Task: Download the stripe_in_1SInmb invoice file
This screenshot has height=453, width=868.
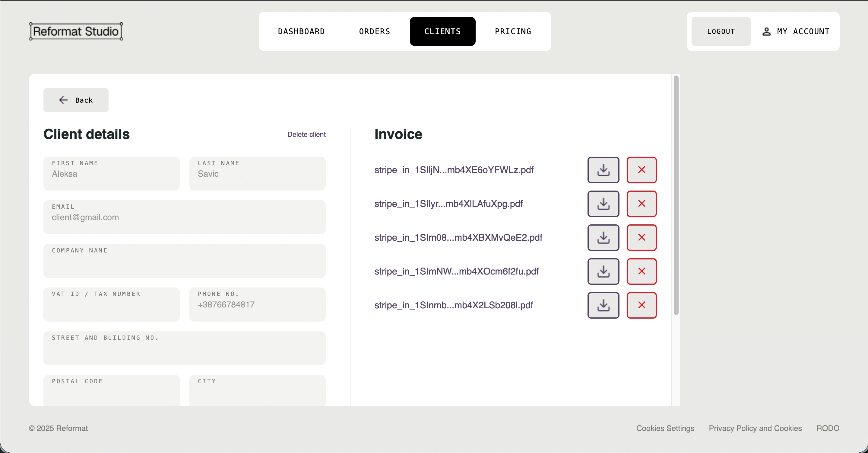Action: coord(603,305)
